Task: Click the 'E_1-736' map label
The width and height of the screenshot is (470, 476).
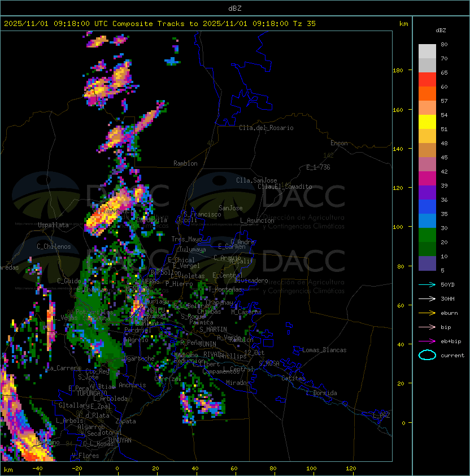Action: tap(318, 167)
